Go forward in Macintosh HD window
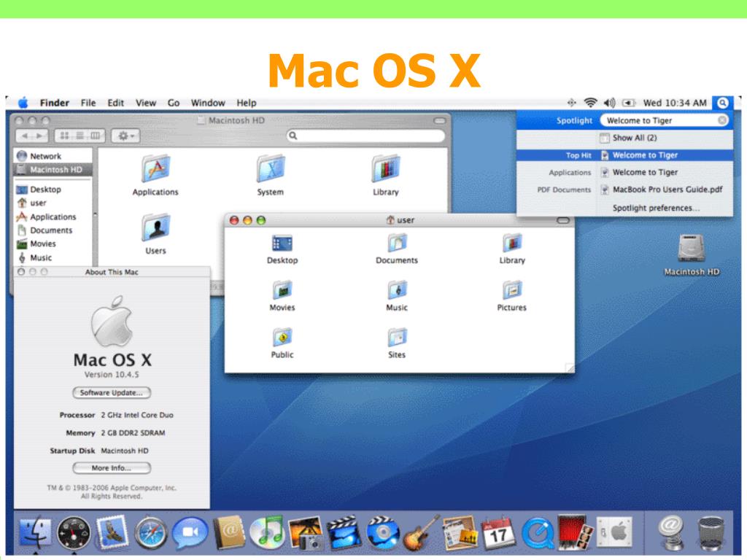Viewport: 747px width, 560px height. pyautogui.click(x=40, y=136)
